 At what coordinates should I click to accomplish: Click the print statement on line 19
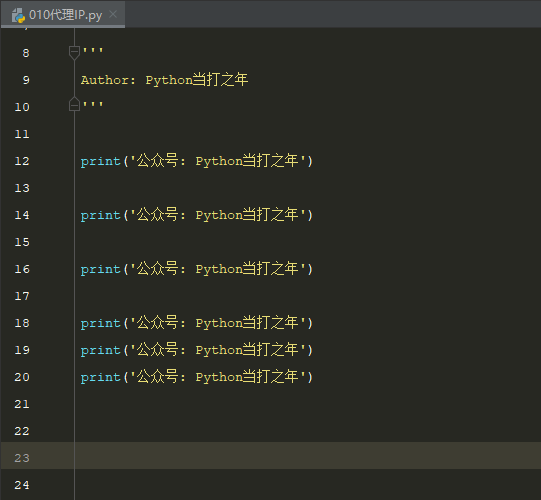197,350
